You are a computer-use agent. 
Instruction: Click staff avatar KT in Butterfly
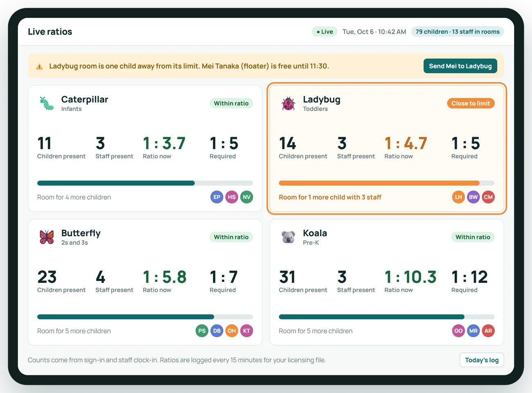[x=247, y=331]
